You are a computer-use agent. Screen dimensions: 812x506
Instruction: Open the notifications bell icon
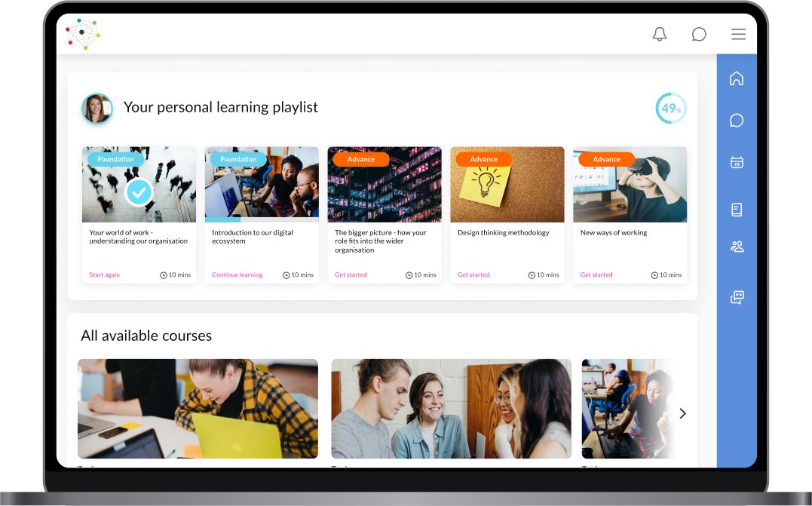pyautogui.click(x=659, y=34)
